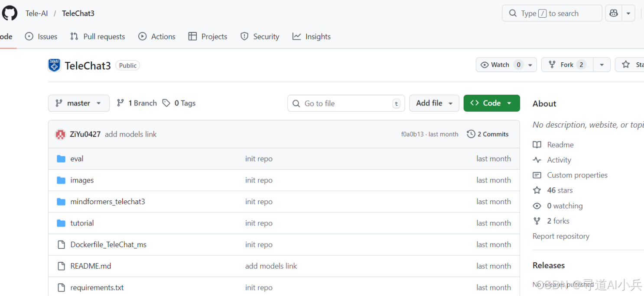
Task: Click the Dockerfile_TeleChat_ms file icon
Action: (x=61, y=245)
